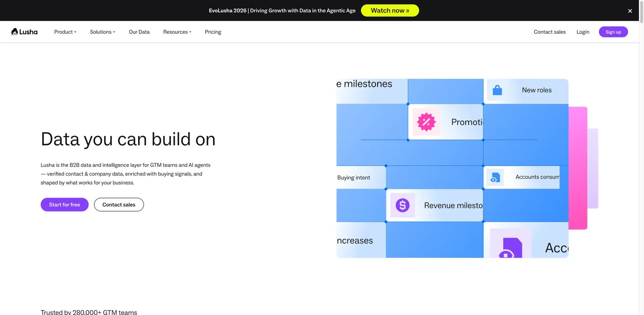Click the "Trusted by 280,000+ GTM teams" text
The image size is (644, 315).
[x=89, y=312]
